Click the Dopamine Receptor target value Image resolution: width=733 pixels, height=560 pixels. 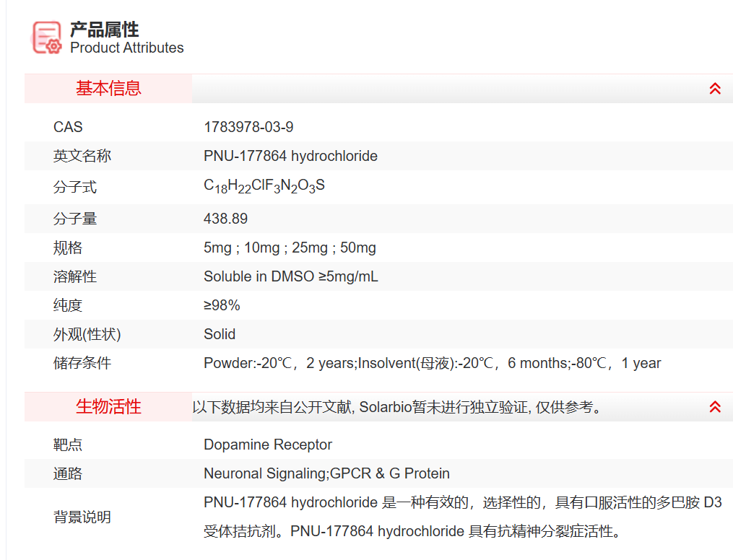(266, 445)
